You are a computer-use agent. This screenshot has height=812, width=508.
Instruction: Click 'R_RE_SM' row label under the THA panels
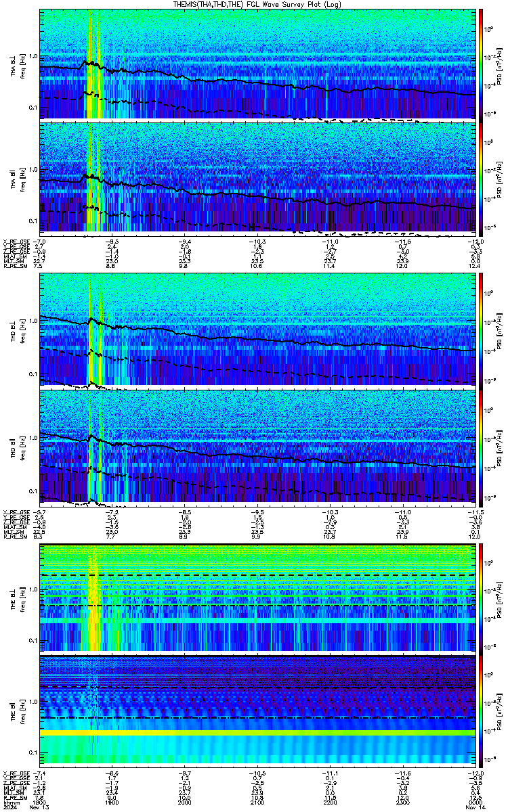pos(15,266)
